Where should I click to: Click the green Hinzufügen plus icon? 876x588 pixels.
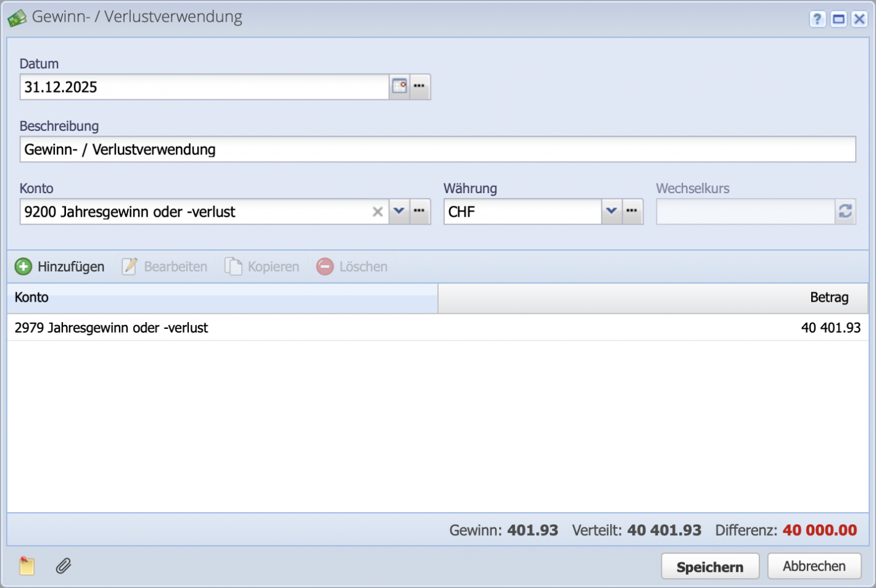click(x=23, y=266)
